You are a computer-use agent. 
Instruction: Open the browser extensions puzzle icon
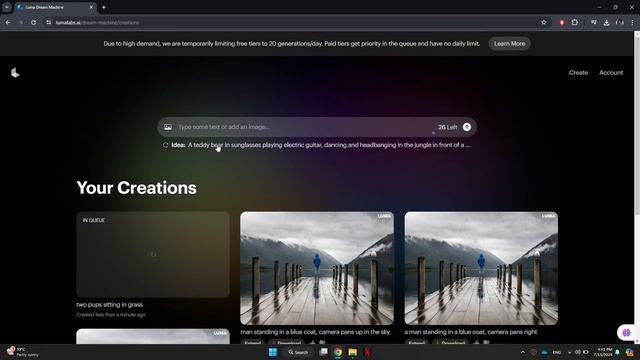click(x=575, y=22)
